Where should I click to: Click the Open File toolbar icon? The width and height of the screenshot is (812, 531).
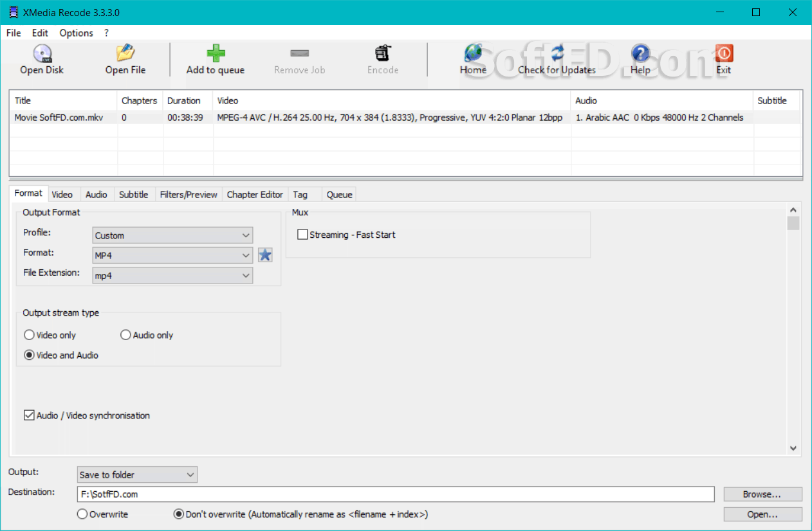pos(125,53)
